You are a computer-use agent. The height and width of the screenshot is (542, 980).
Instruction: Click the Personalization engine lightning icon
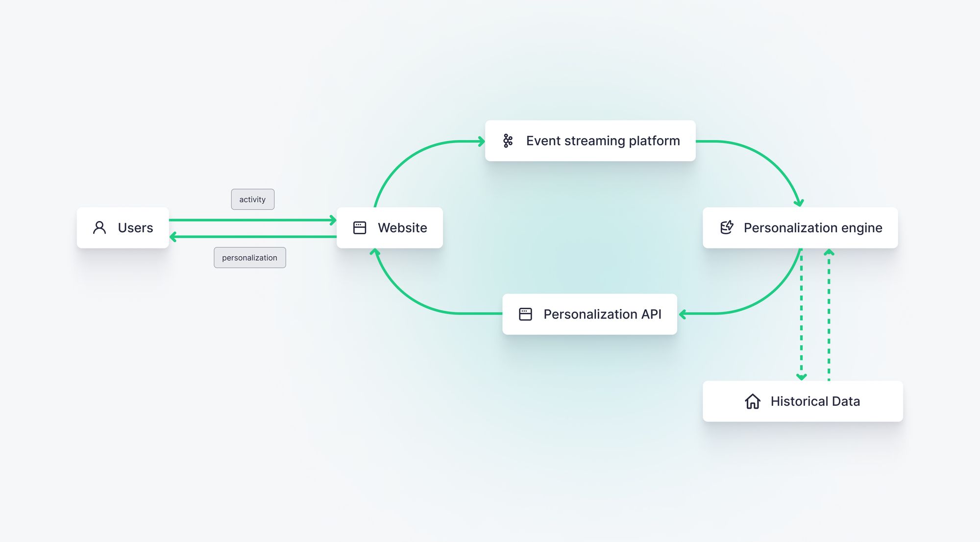pyautogui.click(x=727, y=227)
